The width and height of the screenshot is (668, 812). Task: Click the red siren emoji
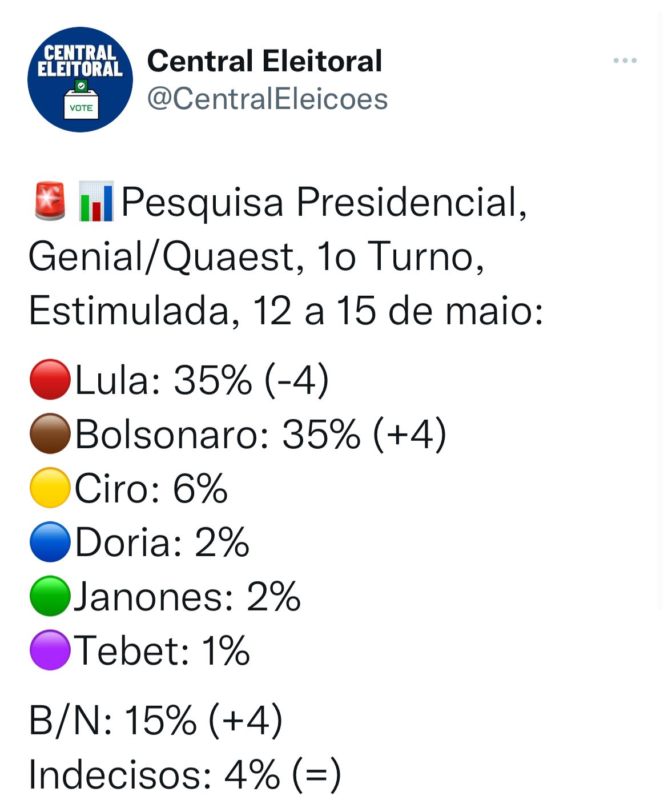pyautogui.click(x=50, y=201)
